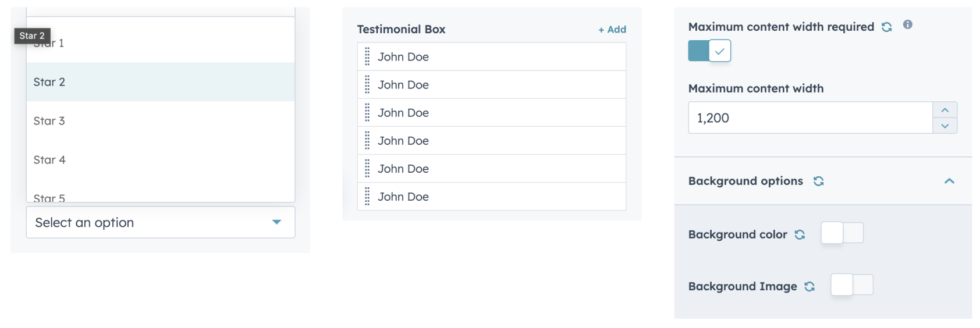
Task: Click drag handle of last John Doe item
Action: tap(367, 197)
